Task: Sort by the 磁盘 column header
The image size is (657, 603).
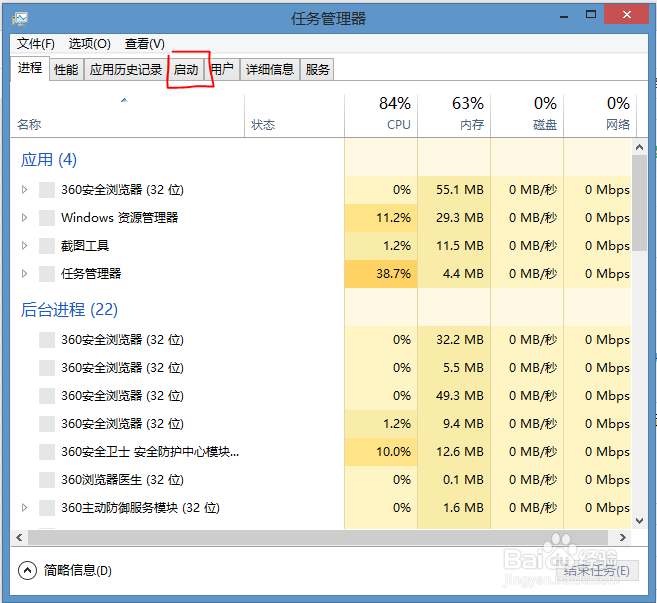Action: coord(527,116)
